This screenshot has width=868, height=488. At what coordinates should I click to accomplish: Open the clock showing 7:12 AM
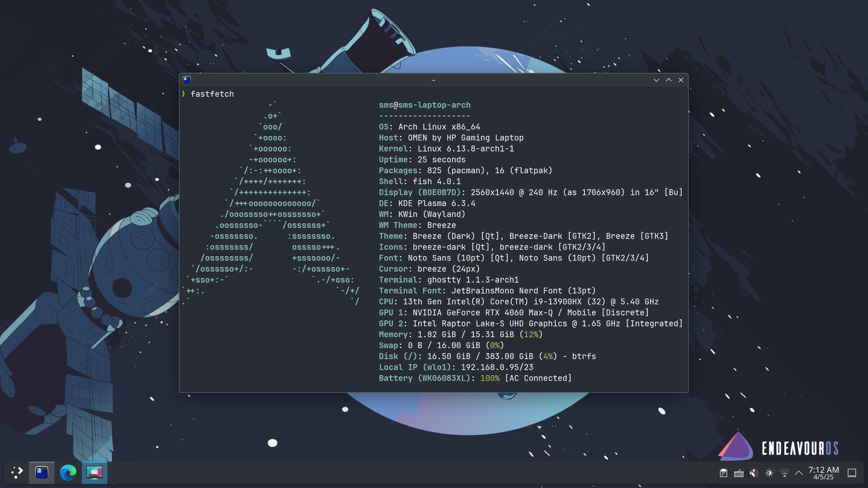pyautogui.click(x=823, y=473)
